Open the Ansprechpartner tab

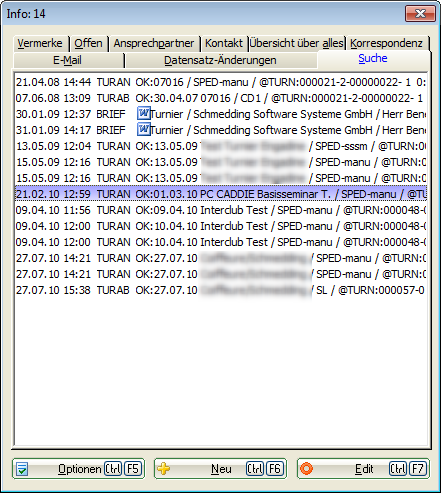click(154, 43)
